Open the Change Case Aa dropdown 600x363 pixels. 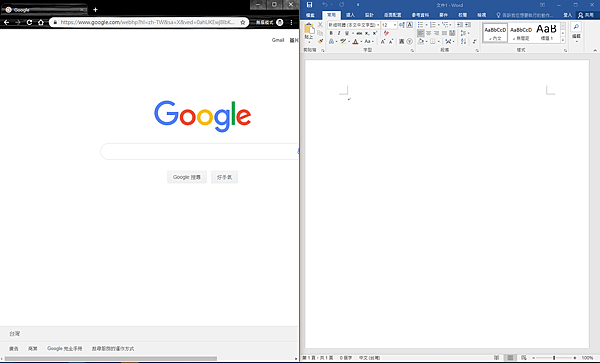pos(369,41)
